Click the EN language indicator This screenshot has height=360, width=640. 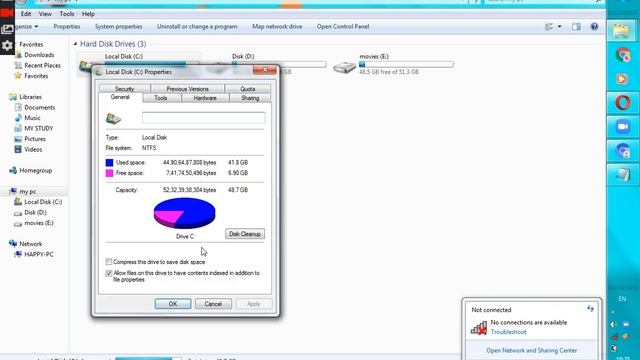(622, 299)
